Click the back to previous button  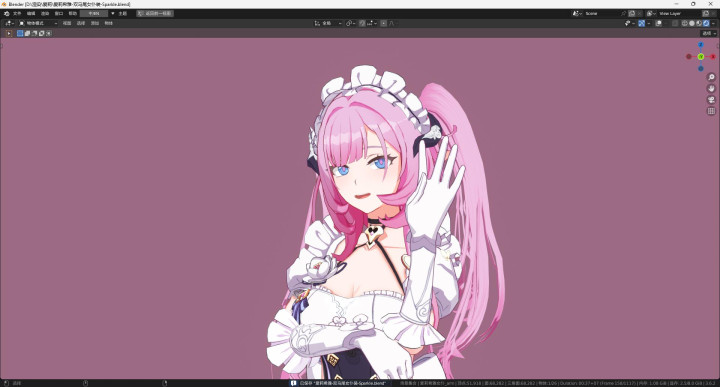pos(155,13)
